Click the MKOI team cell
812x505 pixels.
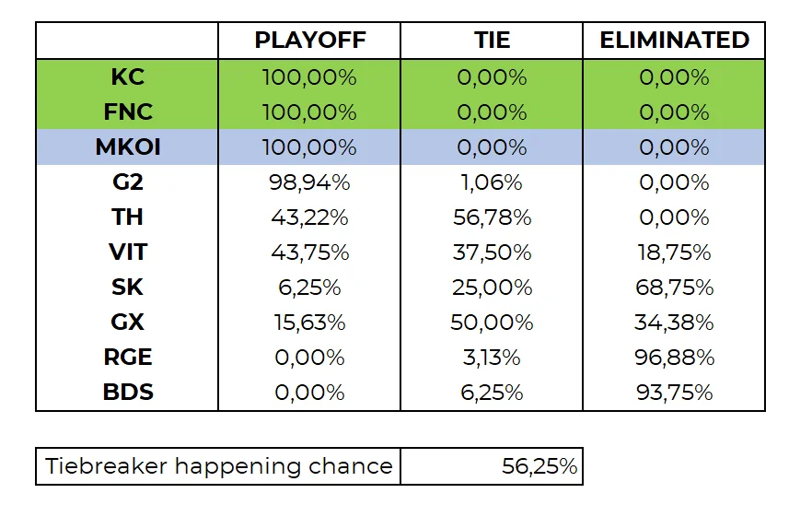click(x=127, y=147)
